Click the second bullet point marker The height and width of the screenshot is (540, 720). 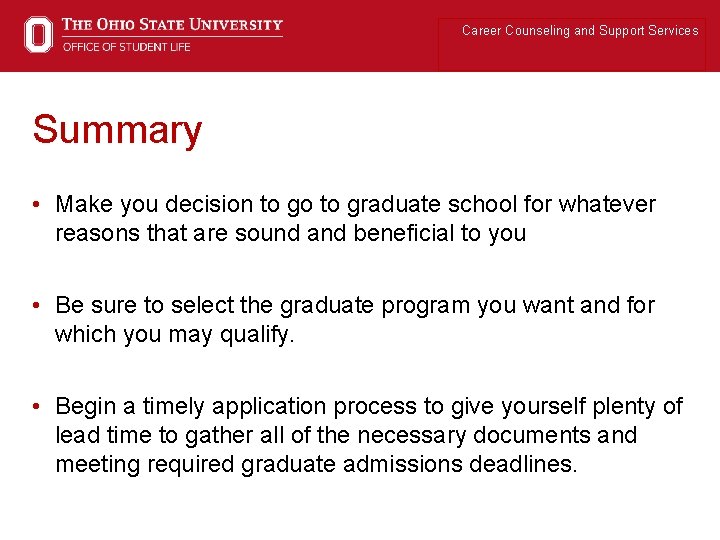click(x=36, y=306)
